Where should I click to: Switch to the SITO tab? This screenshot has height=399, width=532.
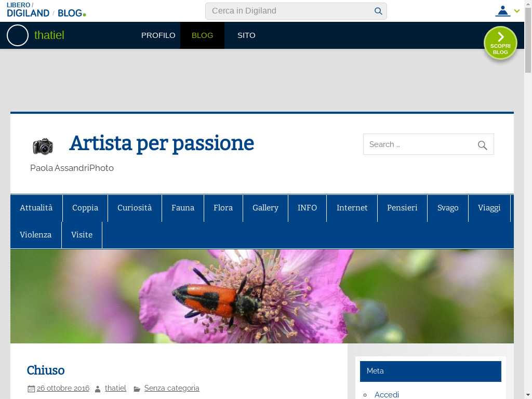246,35
